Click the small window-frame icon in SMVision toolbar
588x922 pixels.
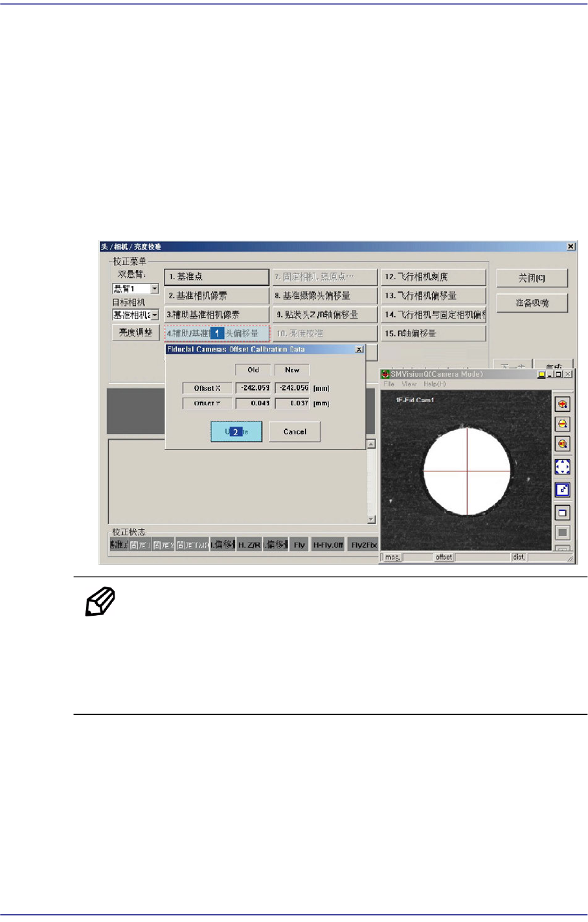(563, 513)
